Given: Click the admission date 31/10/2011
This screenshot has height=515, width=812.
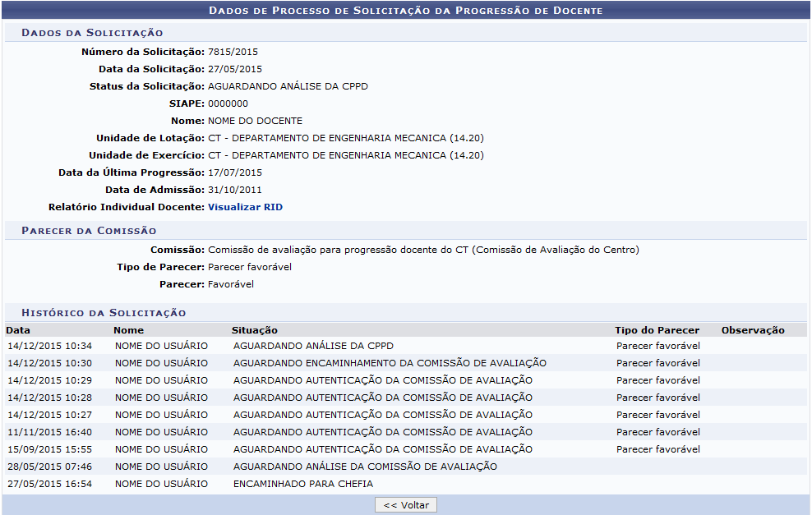Looking at the screenshot, I should point(234,190).
